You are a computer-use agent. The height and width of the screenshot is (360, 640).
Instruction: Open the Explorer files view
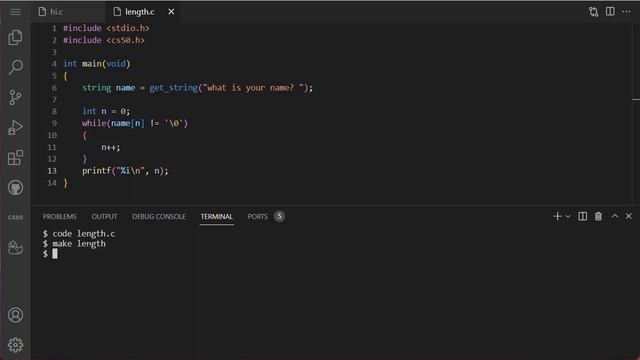[16, 38]
